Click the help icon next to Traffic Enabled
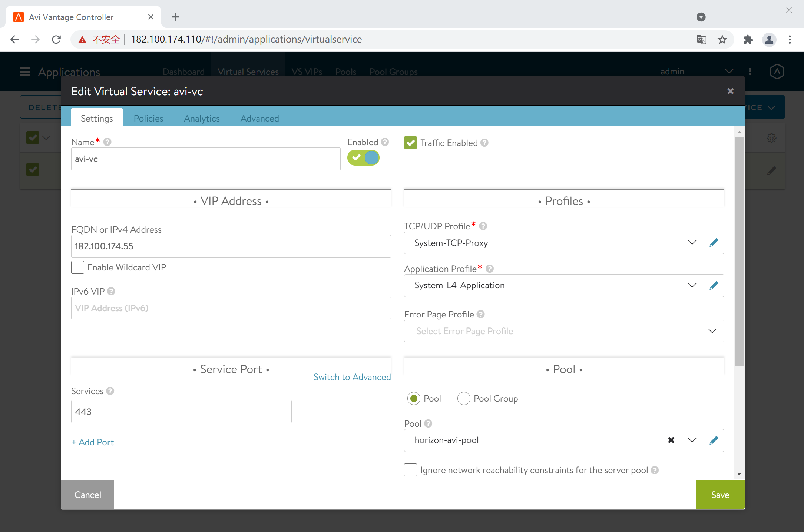The image size is (804, 532). [x=484, y=143]
